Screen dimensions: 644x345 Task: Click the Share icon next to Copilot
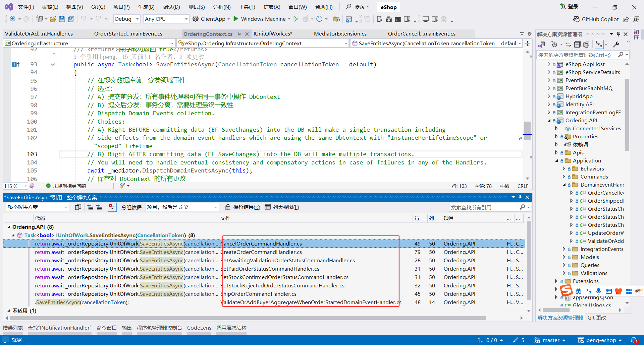(626, 19)
